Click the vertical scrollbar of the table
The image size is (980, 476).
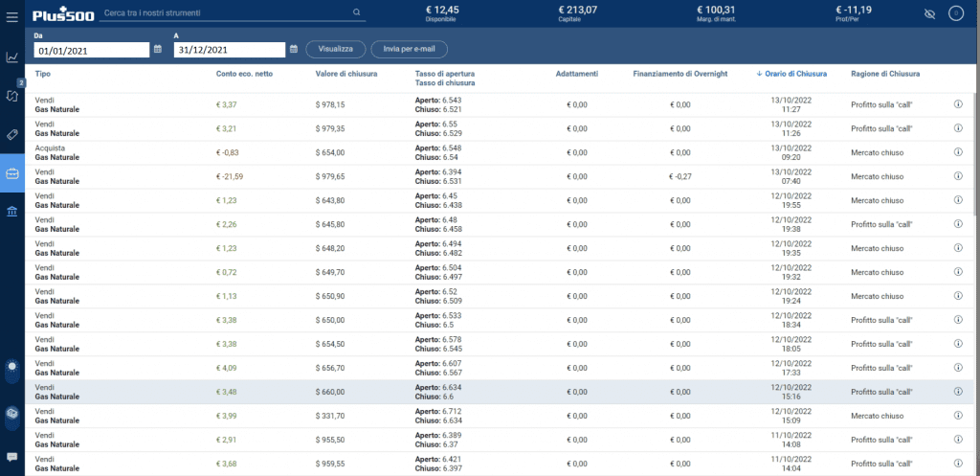(x=976, y=153)
